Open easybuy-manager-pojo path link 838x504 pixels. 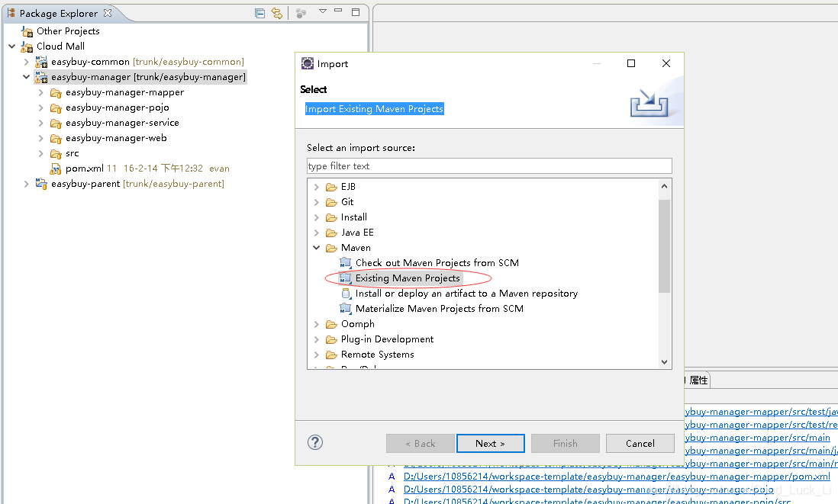click(588, 489)
